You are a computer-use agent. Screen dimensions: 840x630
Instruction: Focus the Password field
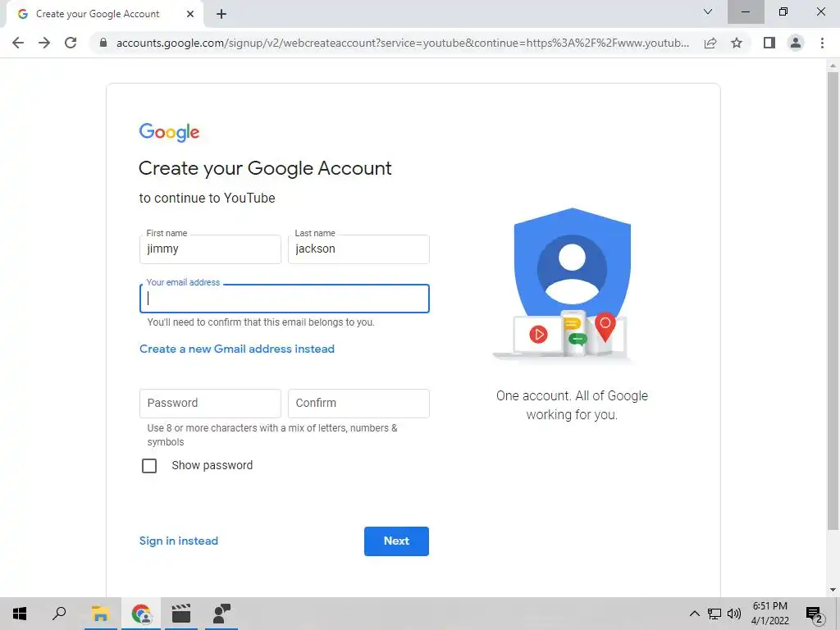tap(210, 404)
